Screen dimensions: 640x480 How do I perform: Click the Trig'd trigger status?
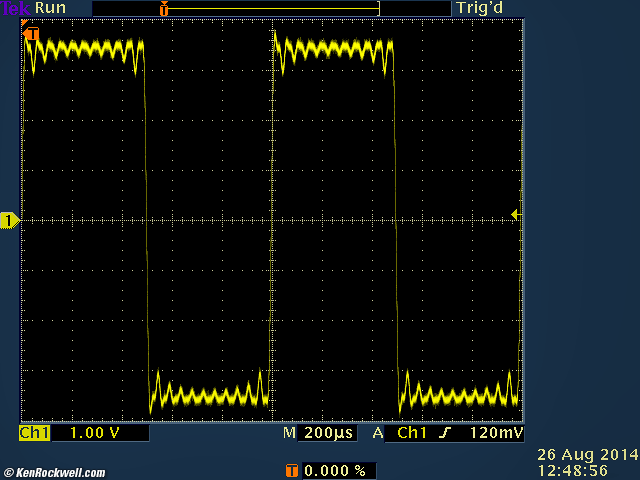click(x=480, y=8)
